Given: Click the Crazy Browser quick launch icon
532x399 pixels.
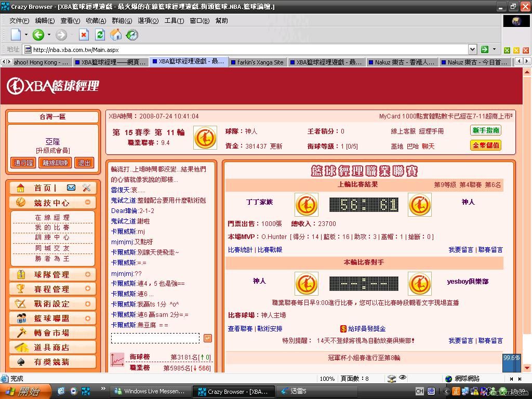Looking at the screenshot, I should click(86, 391).
